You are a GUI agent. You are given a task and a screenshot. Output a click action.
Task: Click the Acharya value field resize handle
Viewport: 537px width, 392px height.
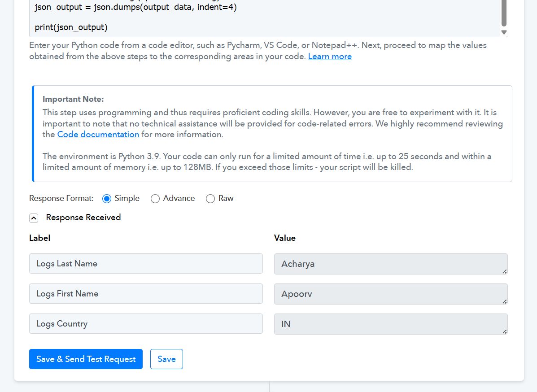[504, 271]
